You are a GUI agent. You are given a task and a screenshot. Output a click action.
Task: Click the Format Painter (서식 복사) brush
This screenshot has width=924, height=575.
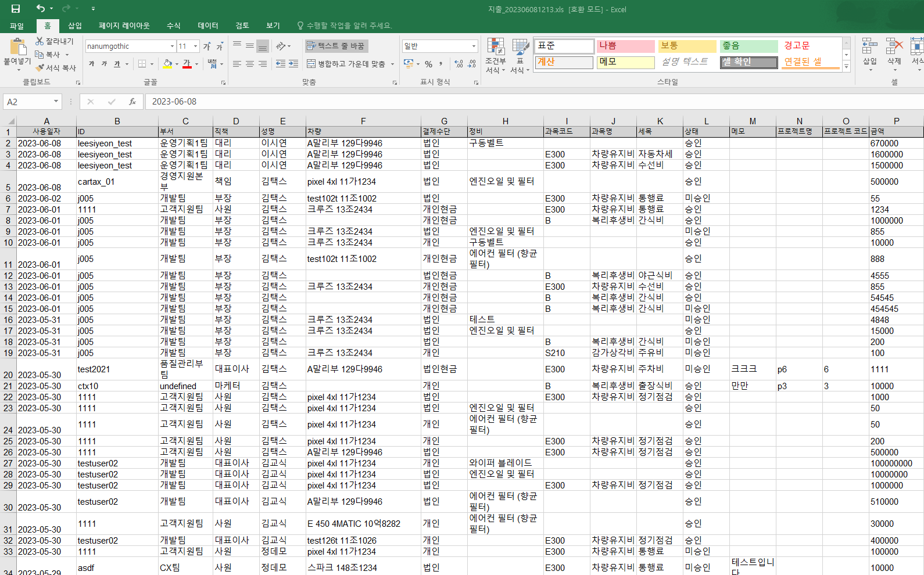point(40,67)
